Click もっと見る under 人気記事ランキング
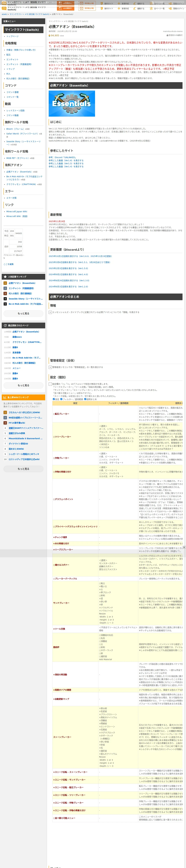Image resolution: width=186 pixels, height=868 pixels. pyautogui.click(x=23, y=313)
